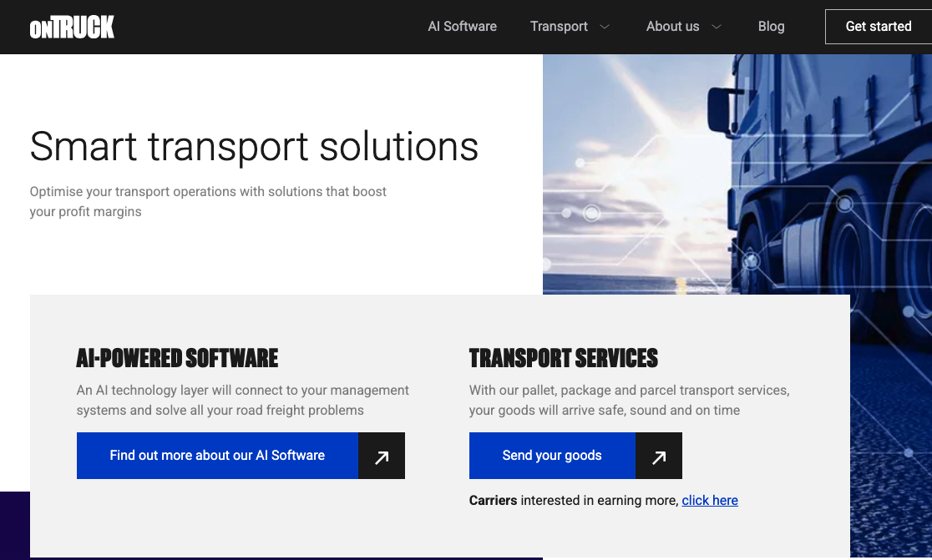Click arrow icon beside AI Software button
Screen dimensions: 932x560
pyautogui.click(x=382, y=456)
